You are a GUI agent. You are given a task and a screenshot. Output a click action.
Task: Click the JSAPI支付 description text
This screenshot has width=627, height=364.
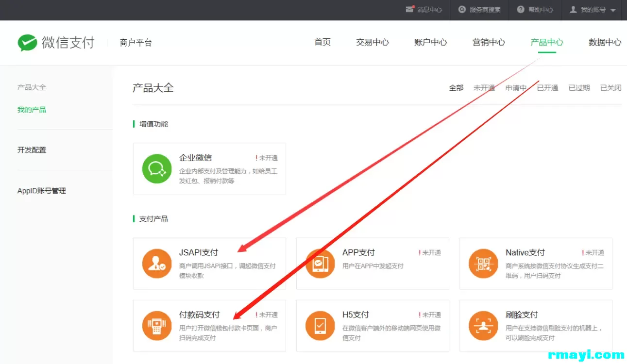tap(227, 270)
